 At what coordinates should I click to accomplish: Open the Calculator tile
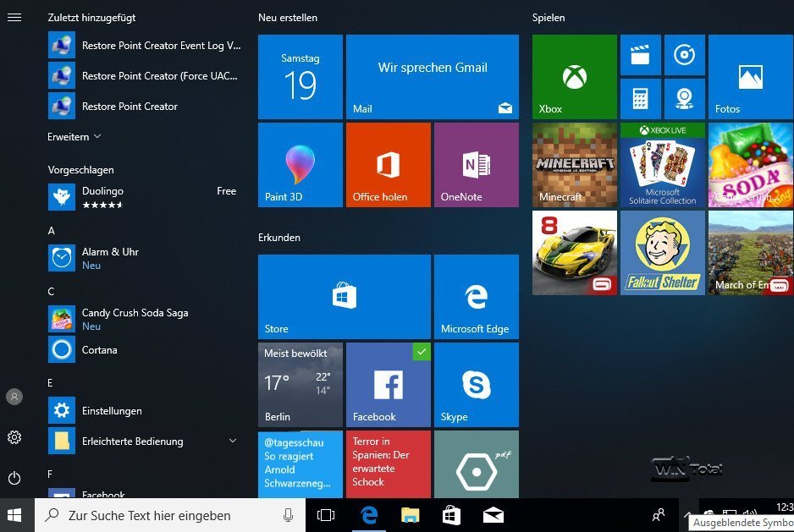[641, 99]
